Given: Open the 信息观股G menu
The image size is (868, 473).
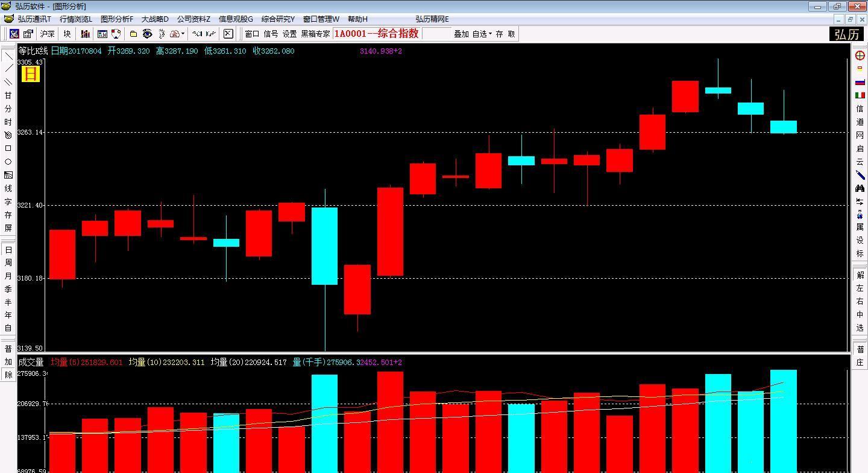Looking at the screenshot, I should point(236,19).
